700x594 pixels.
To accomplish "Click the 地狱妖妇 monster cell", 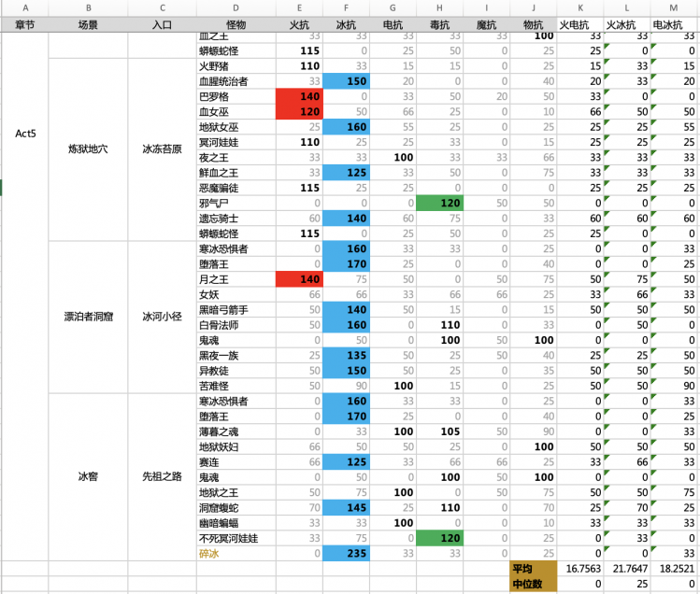I will [x=236, y=446].
